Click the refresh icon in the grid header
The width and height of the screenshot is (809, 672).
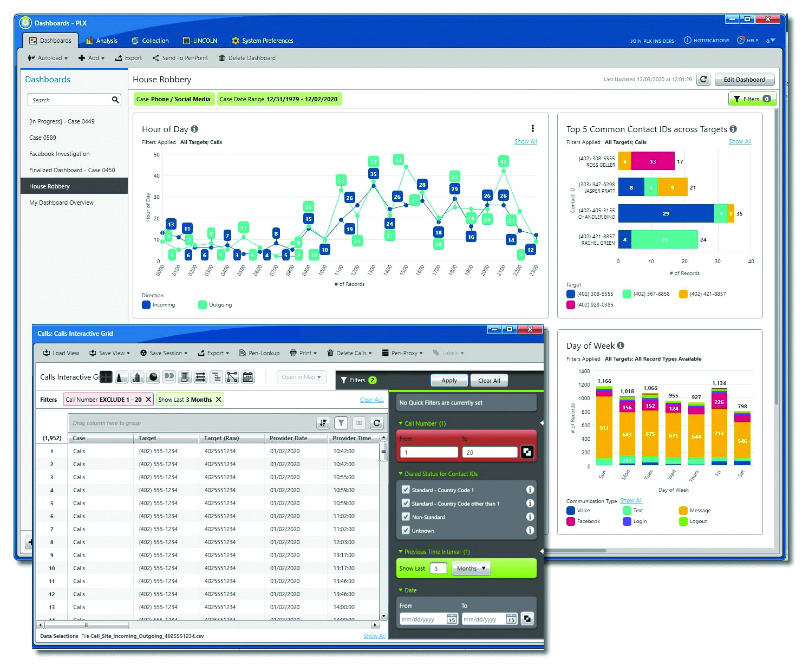377,423
